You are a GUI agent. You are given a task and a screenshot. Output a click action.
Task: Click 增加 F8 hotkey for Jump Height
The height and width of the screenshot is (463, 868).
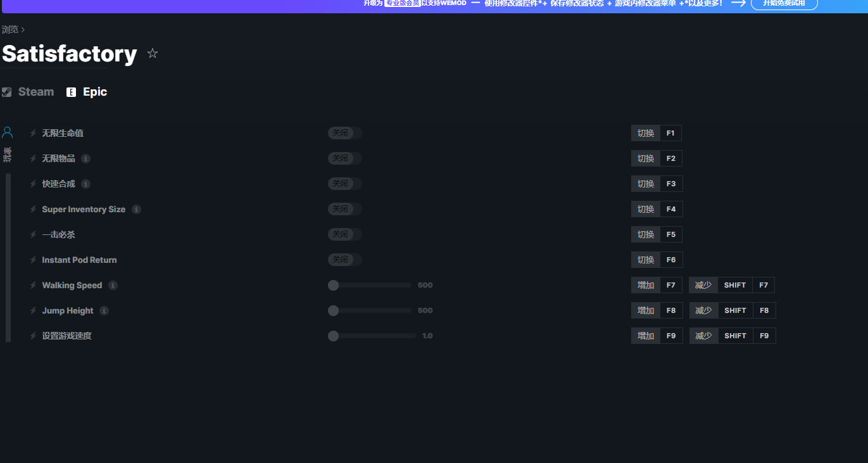657,310
